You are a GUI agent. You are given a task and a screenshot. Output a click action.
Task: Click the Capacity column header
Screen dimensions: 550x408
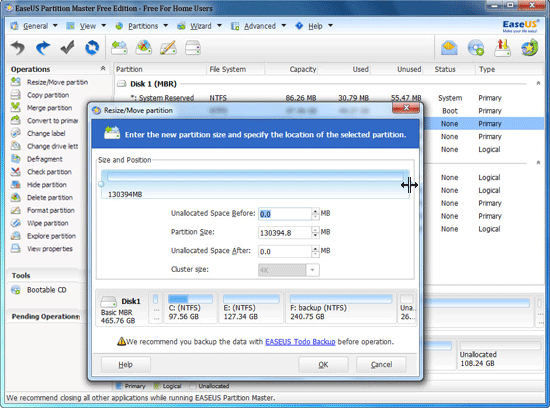(x=292, y=69)
